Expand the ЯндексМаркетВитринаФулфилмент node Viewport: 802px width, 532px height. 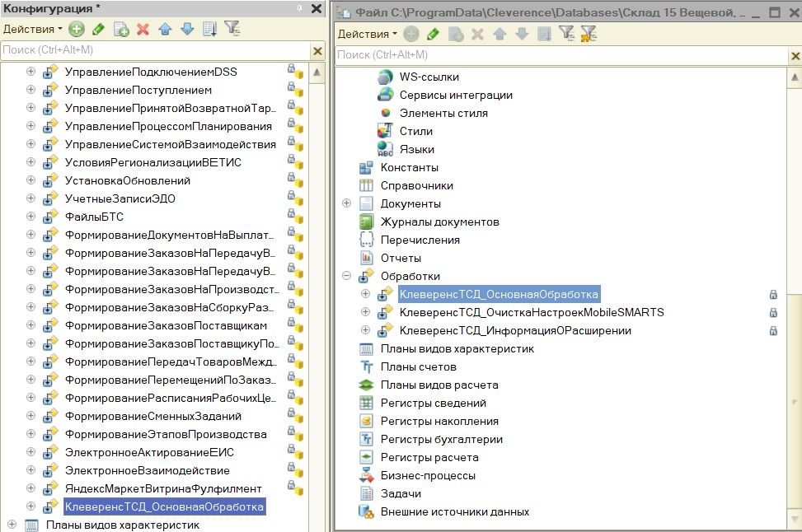30,488
